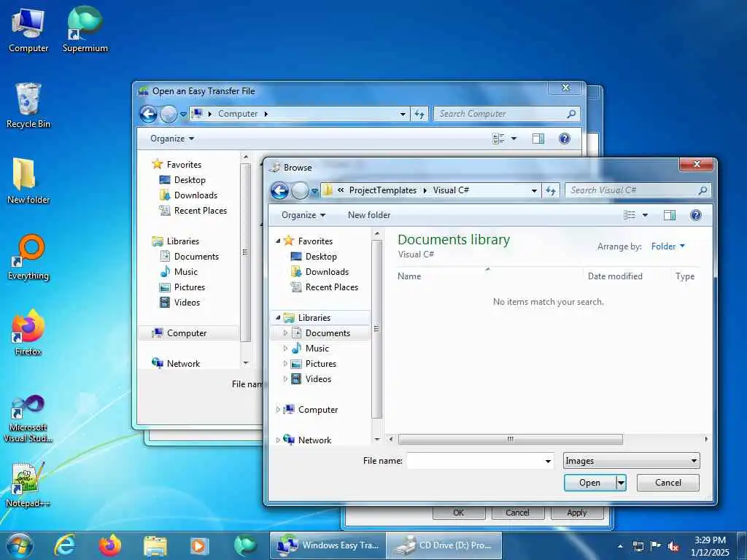
Task: Click Supermium icon on taskbar
Action: tap(245, 545)
